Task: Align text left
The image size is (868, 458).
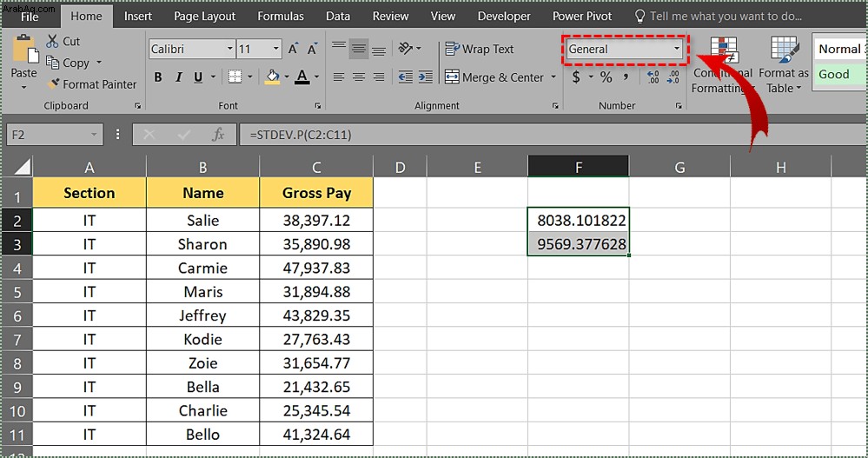Action: tap(339, 77)
